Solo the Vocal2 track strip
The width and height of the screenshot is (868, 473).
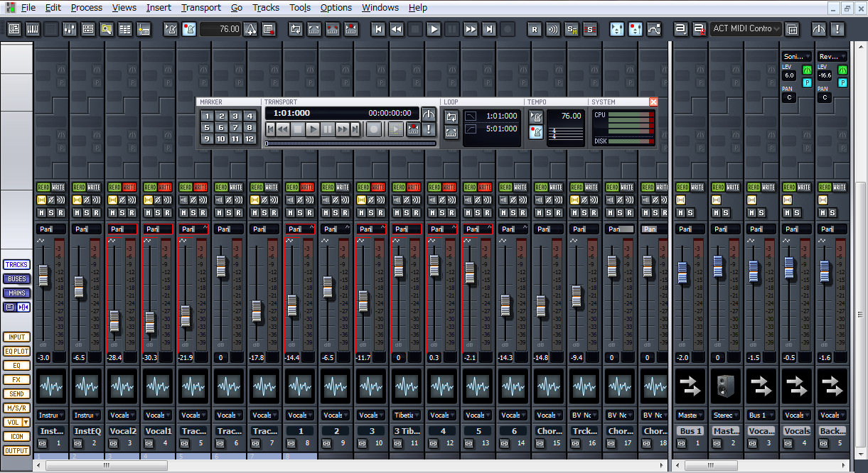122,213
